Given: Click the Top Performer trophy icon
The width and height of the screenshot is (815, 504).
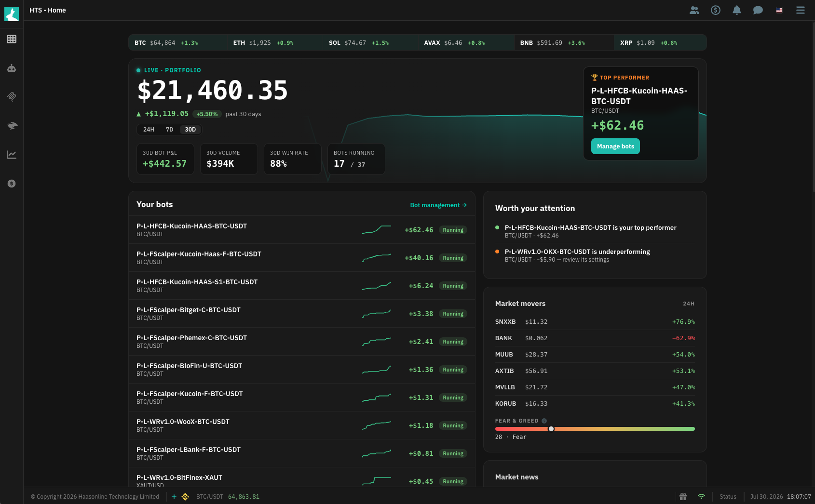Looking at the screenshot, I should tap(595, 78).
